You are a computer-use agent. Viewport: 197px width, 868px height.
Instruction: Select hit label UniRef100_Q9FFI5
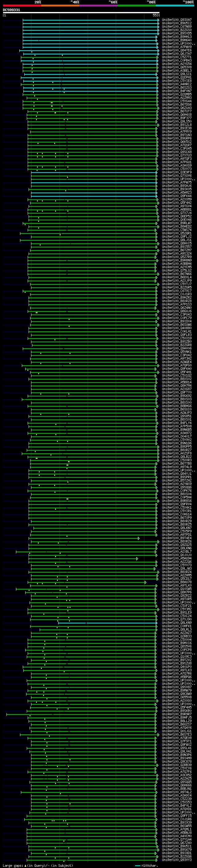tap(177, 816)
